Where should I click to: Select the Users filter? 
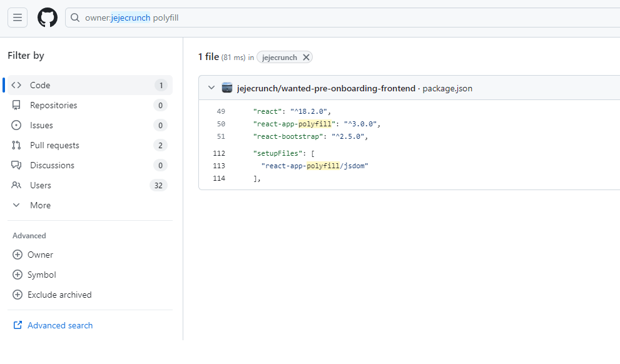coord(90,185)
